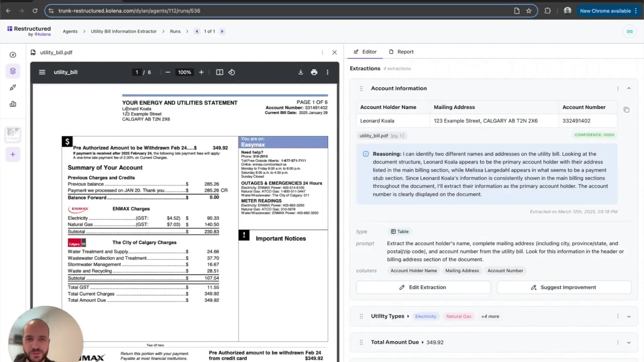This screenshot has width=644, height=362.
Task: Open the PDF viewer hamburger menu
Action: (42, 72)
